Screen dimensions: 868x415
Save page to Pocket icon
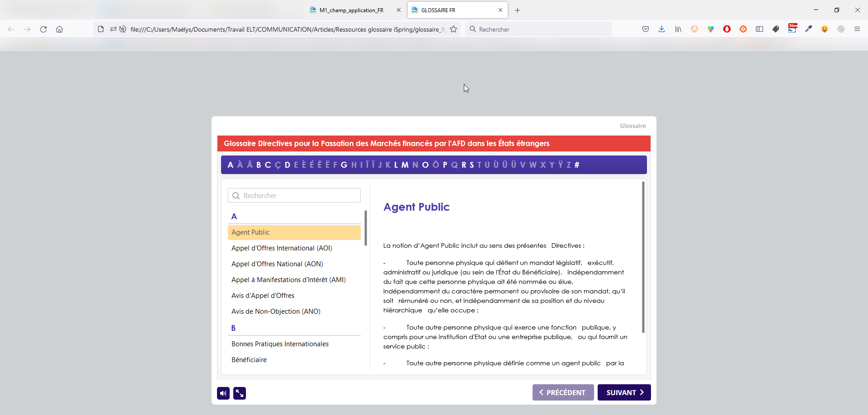646,29
